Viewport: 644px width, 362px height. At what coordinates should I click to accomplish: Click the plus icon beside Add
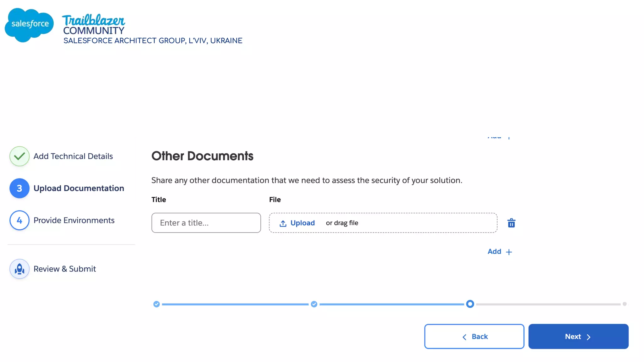[x=509, y=252]
